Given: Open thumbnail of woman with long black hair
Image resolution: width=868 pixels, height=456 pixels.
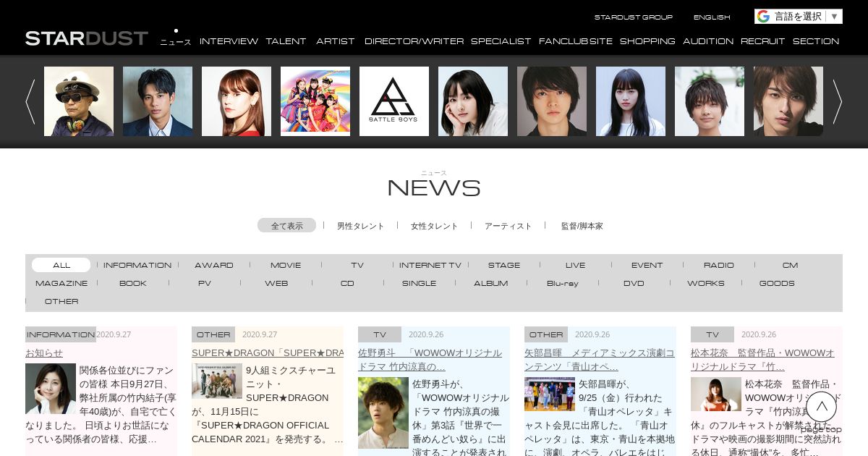Looking at the screenshot, I should coord(631,101).
